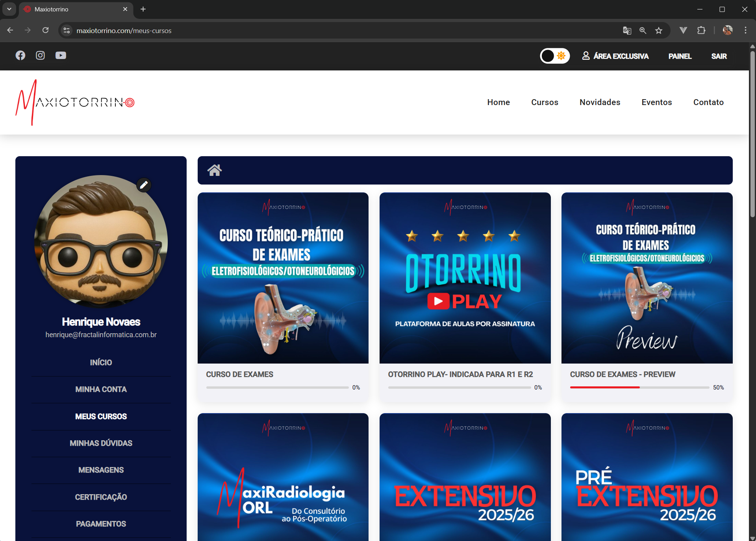This screenshot has height=541, width=756.
Task: Select INÍCIO in the sidebar
Action: [x=101, y=362]
